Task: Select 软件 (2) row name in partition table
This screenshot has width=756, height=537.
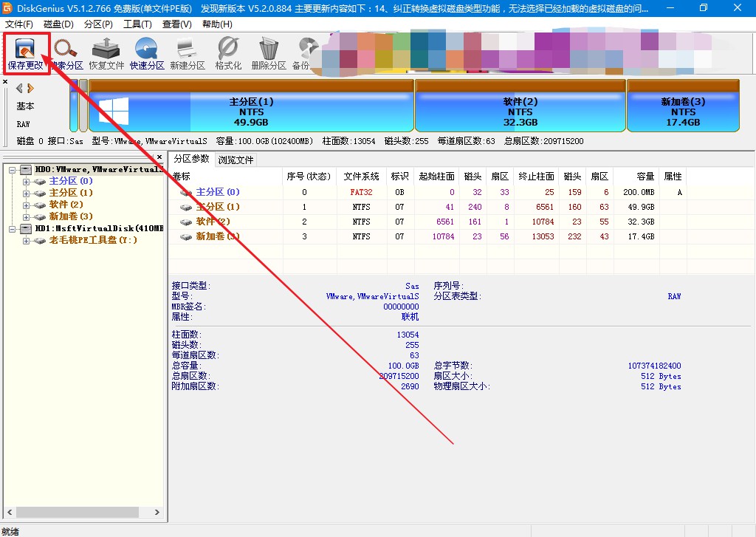Action: coord(213,222)
